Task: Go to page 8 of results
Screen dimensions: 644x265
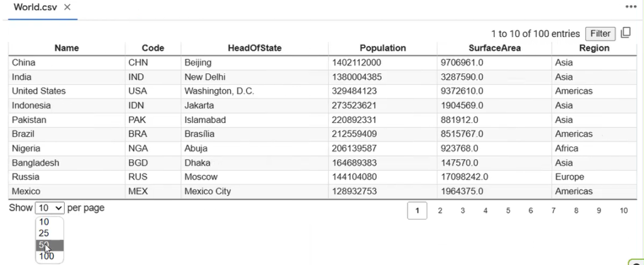Action: pyautogui.click(x=576, y=210)
